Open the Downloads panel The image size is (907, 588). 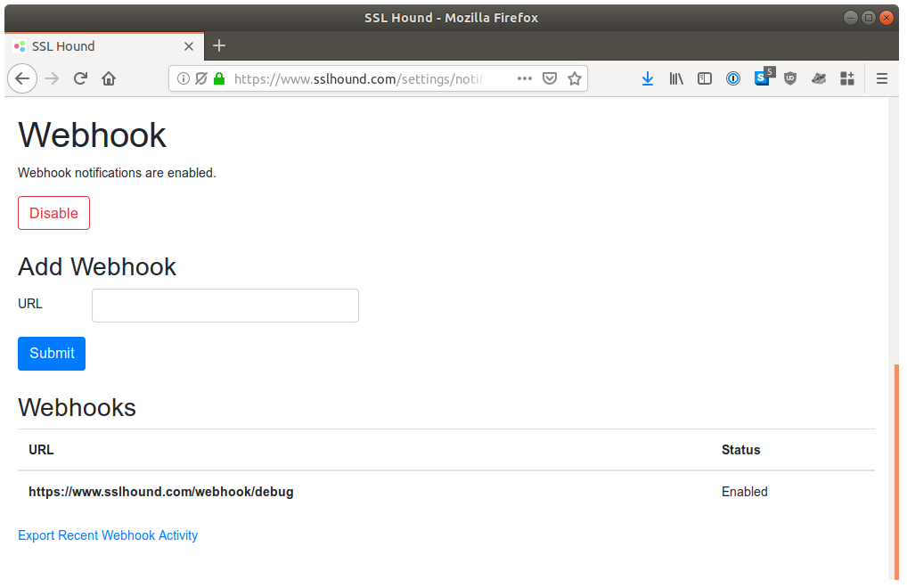tap(648, 78)
